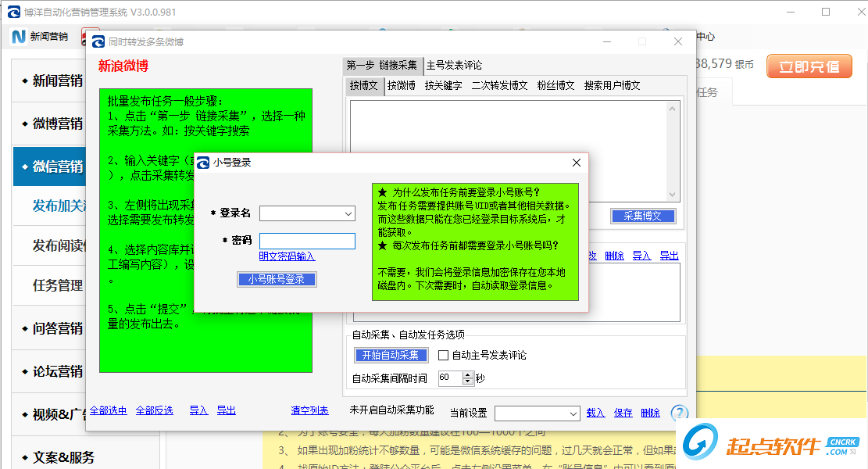
Task: Click 删除 link beside 保存
Action: 651,413
